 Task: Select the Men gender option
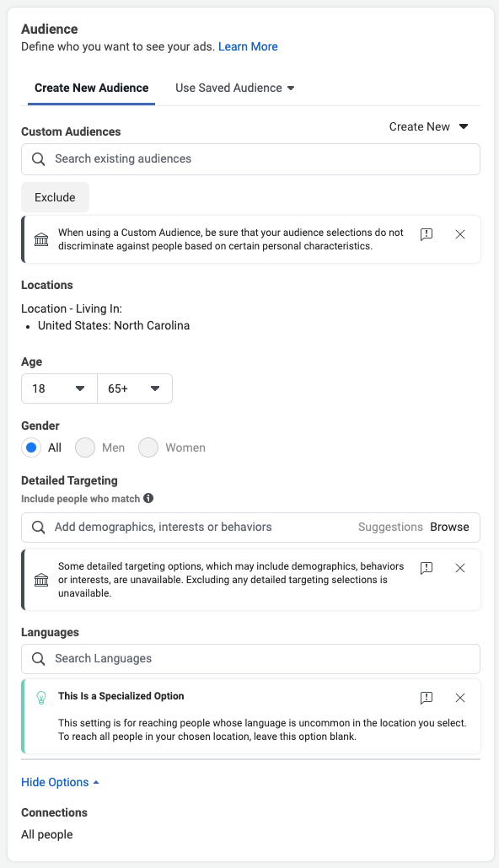[85, 447]
